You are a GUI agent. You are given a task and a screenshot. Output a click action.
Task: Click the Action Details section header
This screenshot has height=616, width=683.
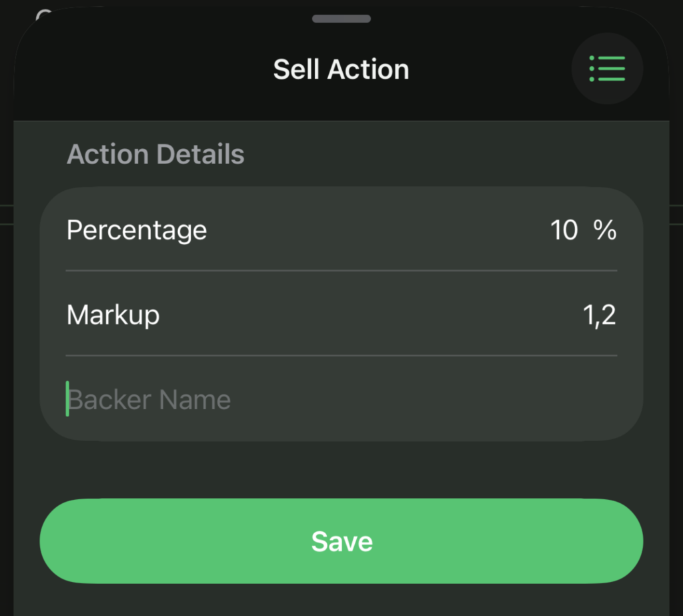(155, 154)
